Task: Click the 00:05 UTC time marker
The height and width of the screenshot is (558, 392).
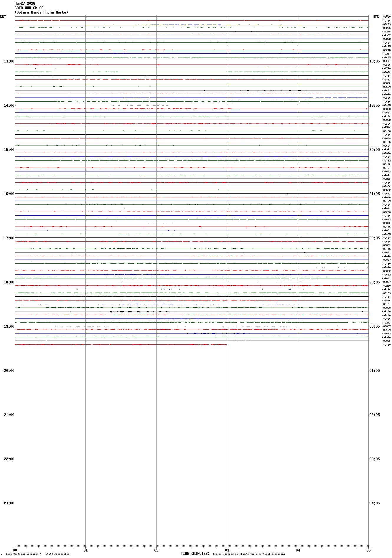Action: click(374, 326)
